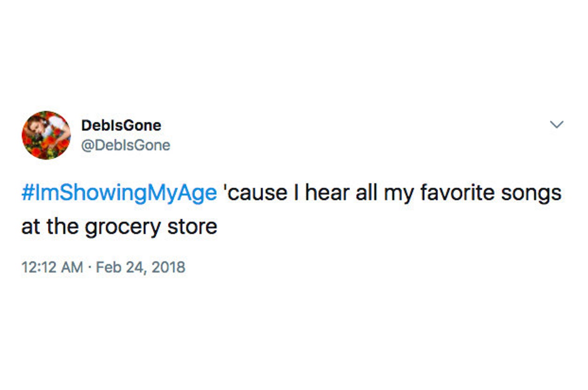This screenshot has width=588, height=390.
Task: Open the DebIsGone display name profile
Action: click(x=121, y=125)
